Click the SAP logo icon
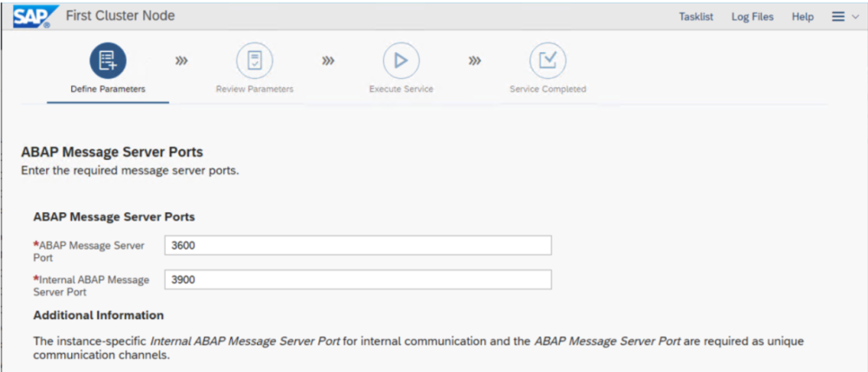868x372 pixels. coord(34,17)
